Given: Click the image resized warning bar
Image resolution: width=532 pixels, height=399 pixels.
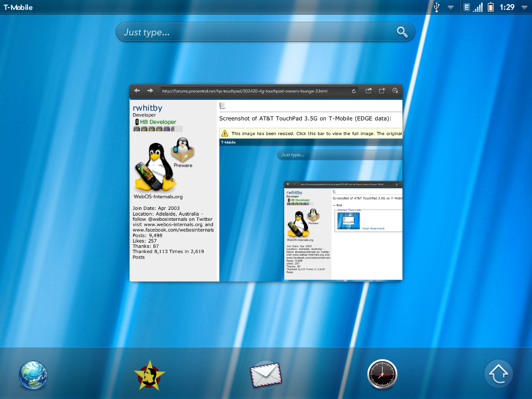Looking at the screenshot, I should [x=311, y=134].
